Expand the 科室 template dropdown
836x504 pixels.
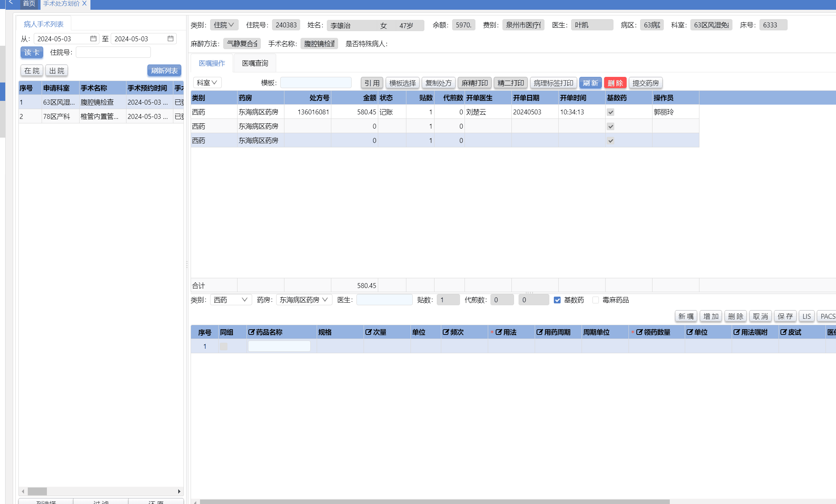point(207,82)
